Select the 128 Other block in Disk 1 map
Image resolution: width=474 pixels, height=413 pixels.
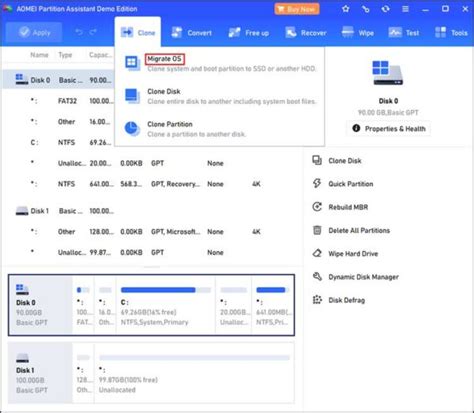click(83, 373)
